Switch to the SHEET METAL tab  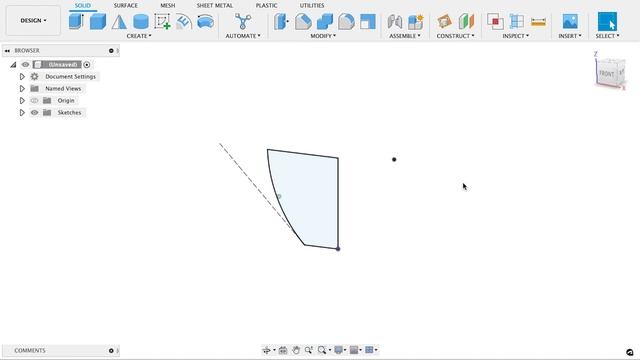click(215, 5)
